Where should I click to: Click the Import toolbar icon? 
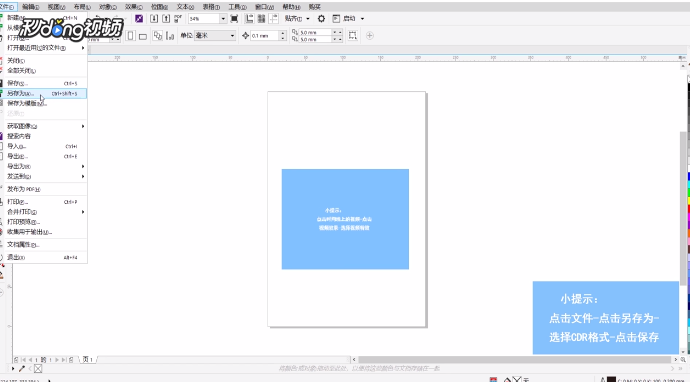coord(154,18)
